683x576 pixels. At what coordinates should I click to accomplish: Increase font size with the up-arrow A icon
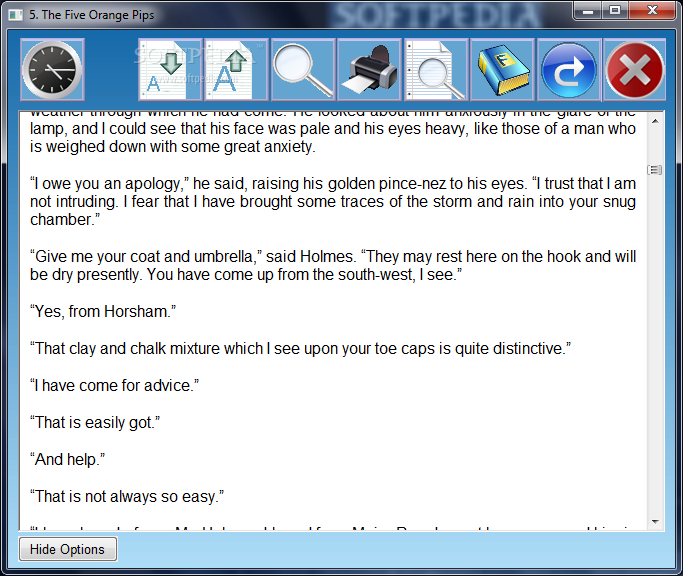237,70
